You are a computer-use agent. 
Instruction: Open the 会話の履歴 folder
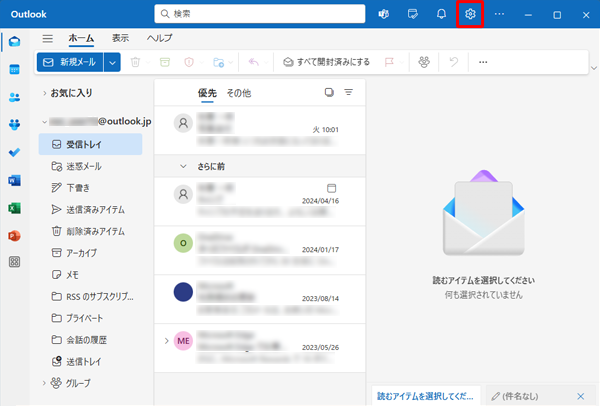pos(91,340)
